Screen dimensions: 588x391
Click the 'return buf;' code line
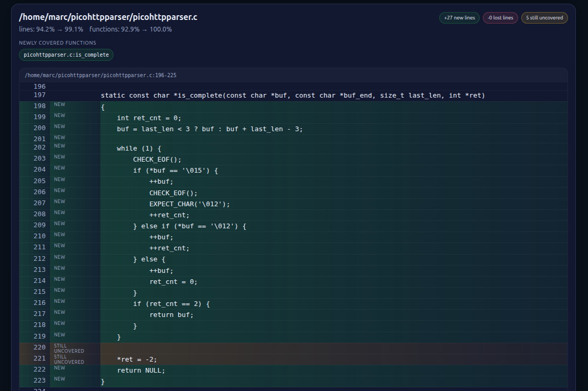[171, 315]
